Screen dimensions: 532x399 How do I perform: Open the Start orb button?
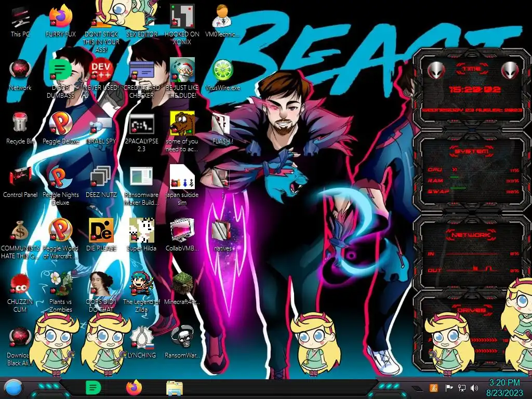click(14, 388)
